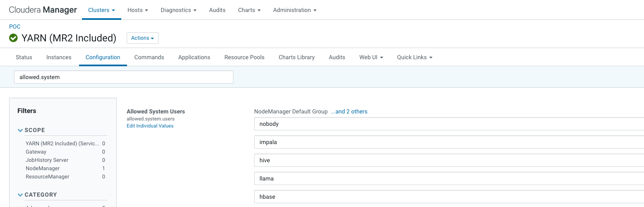Collapse the CATEGORY filter section chevron
Viewport: 644px width, 207px height.
pyautogui.click(x=20, y=195)
